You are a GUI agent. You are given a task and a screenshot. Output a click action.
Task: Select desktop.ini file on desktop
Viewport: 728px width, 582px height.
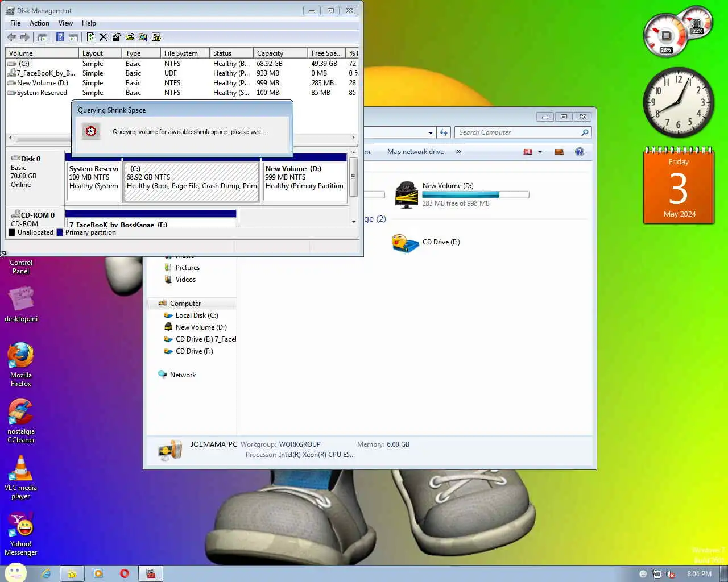[x=21, y=304]
